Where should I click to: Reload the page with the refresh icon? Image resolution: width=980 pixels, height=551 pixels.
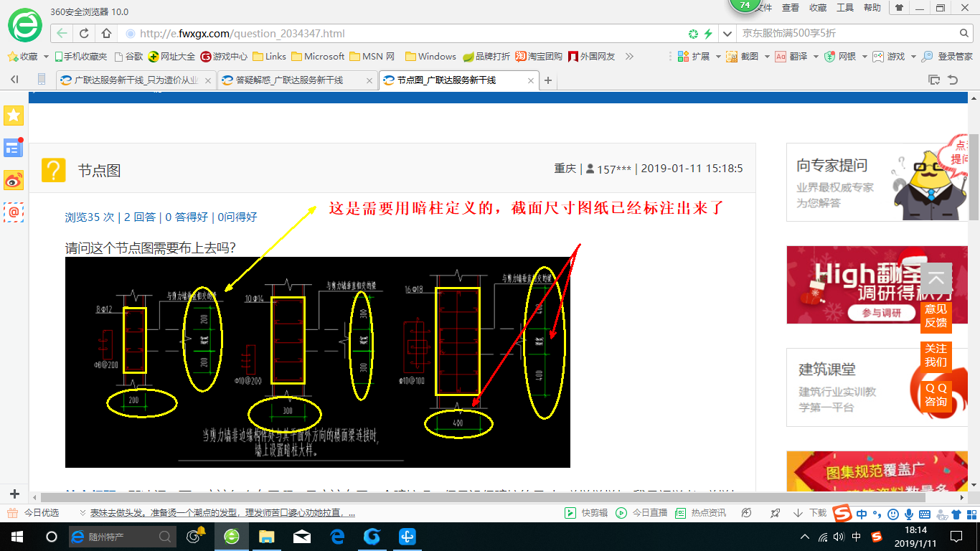(84, 33)
